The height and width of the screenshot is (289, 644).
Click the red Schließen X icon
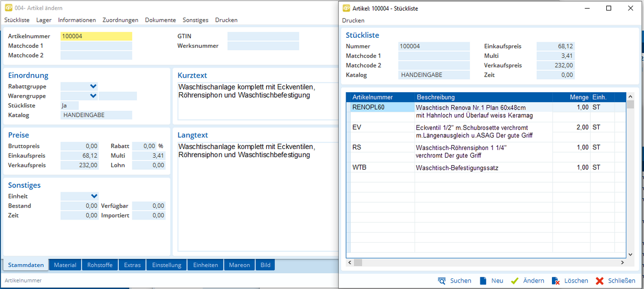pos(599,281)
